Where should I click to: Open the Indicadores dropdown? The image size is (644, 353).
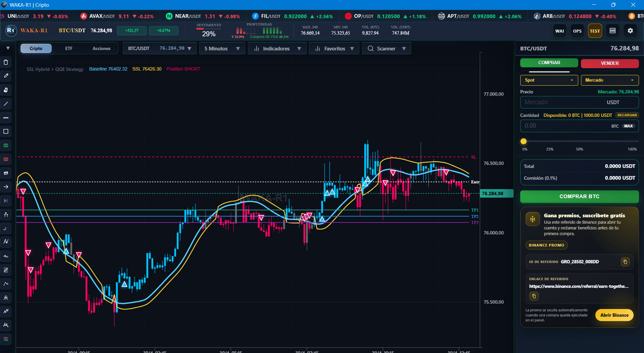point(277,48)
